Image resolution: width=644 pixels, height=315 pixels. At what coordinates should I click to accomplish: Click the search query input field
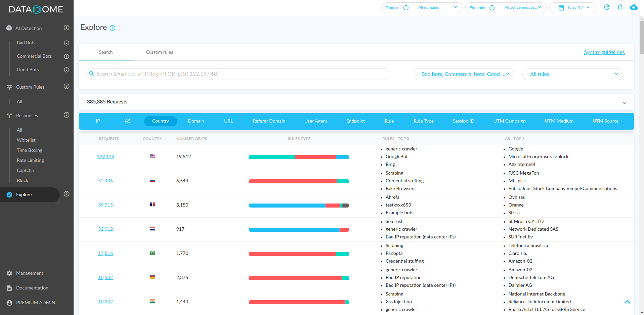[x=238, y=74]
